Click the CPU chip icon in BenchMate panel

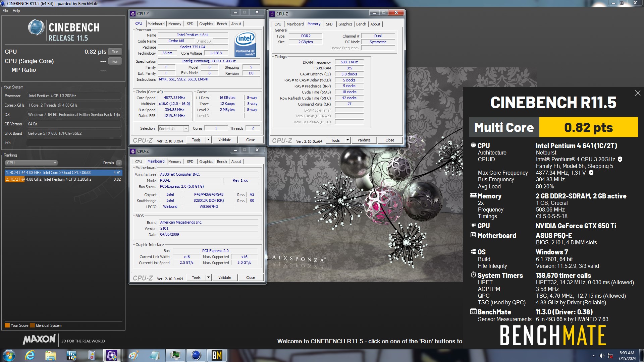tap(473, 145)
